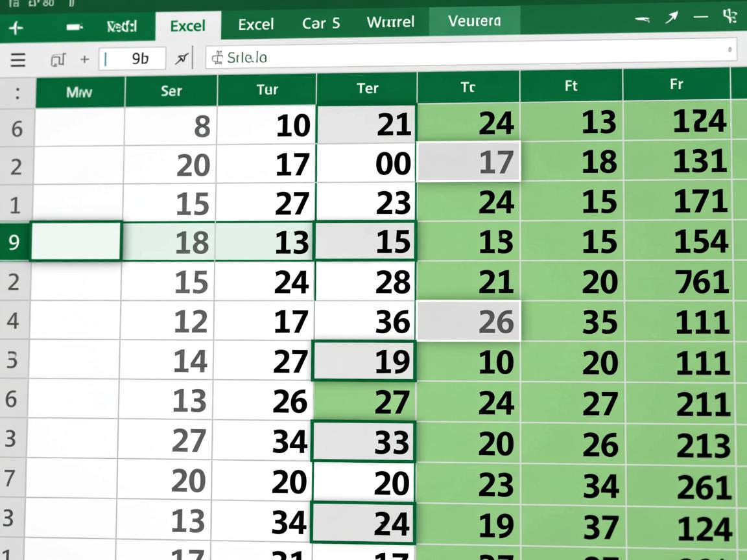Switch to the Nedl tab
This screenshot has height=560, width=747.
pyautogui.click(x=122, y=27)
